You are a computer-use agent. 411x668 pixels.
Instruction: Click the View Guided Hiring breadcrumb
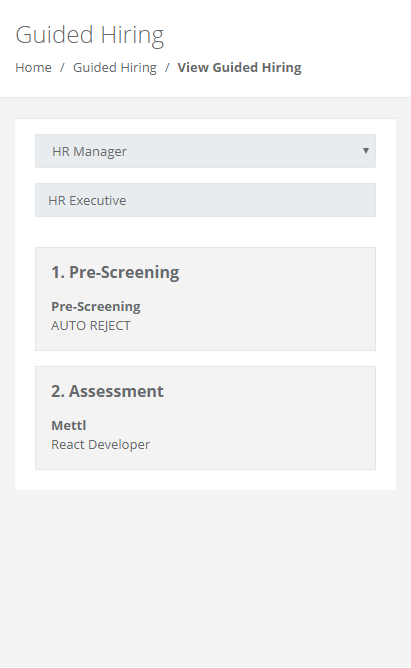pos(239,67)
